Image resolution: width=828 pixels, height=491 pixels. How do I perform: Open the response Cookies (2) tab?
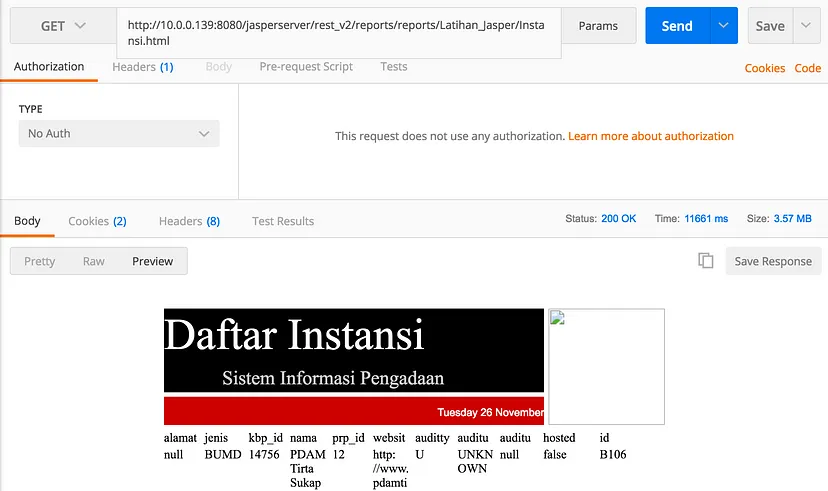click(97, 221)
